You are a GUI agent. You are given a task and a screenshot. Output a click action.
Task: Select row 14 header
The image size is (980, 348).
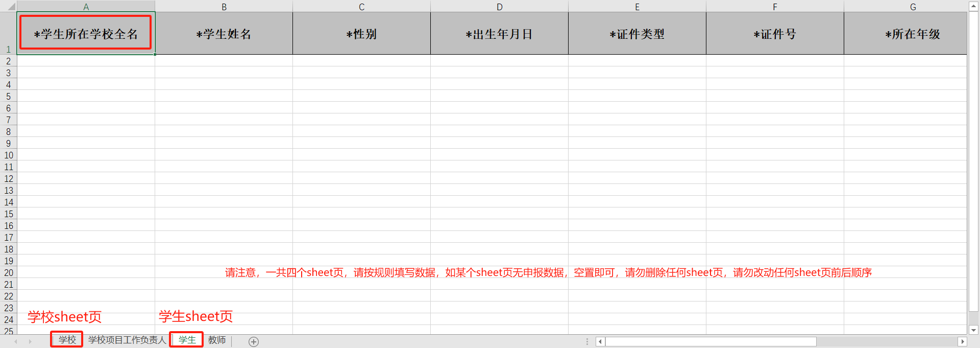pos(9,202)
